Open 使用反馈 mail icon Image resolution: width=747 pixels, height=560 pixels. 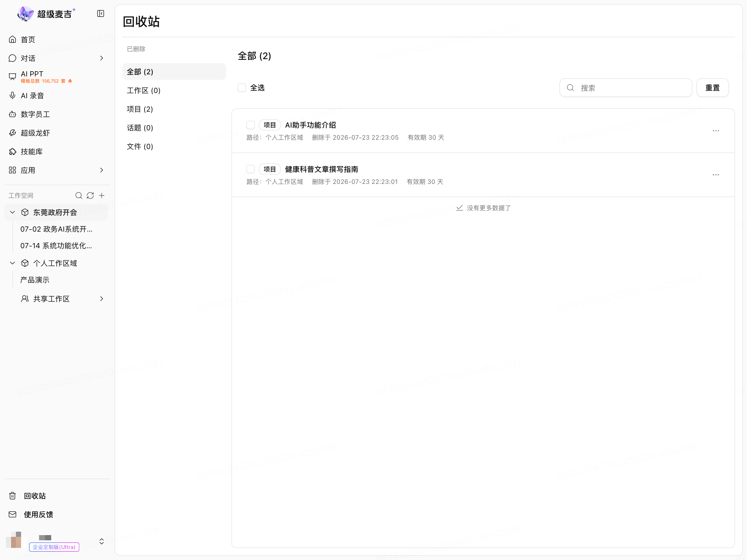(12, 514)
